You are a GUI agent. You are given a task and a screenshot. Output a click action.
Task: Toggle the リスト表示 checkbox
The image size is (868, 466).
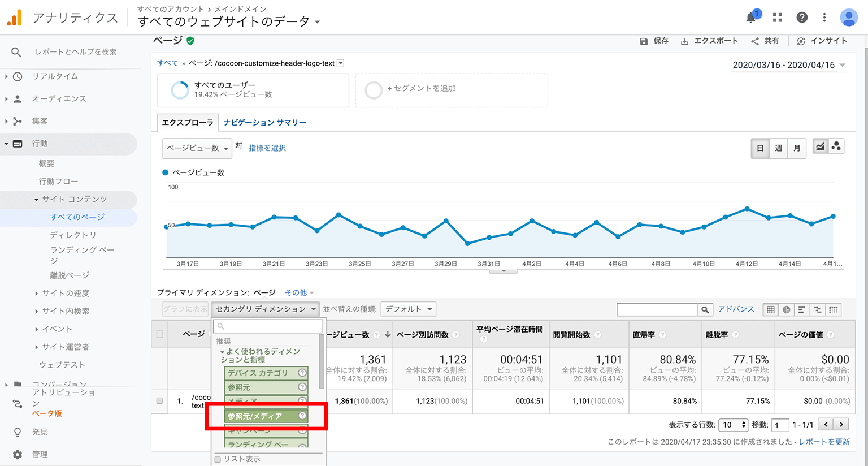(218, 459)
